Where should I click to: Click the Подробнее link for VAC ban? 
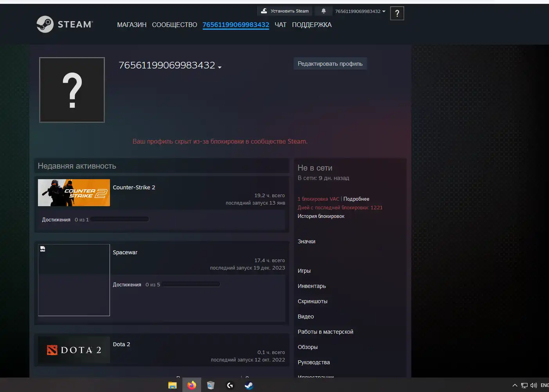click(356, 199)
